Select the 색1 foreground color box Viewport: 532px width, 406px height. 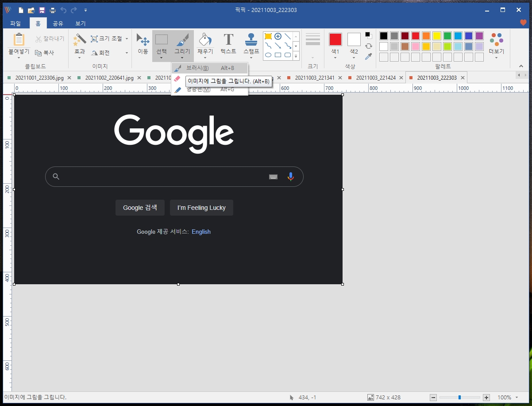[x=335, y=39]
